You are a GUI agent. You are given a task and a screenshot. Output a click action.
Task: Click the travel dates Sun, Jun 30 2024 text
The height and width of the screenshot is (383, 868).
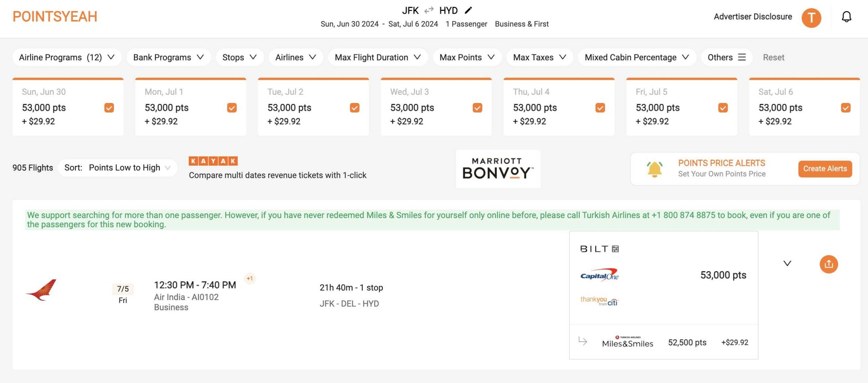pos(349,24)
